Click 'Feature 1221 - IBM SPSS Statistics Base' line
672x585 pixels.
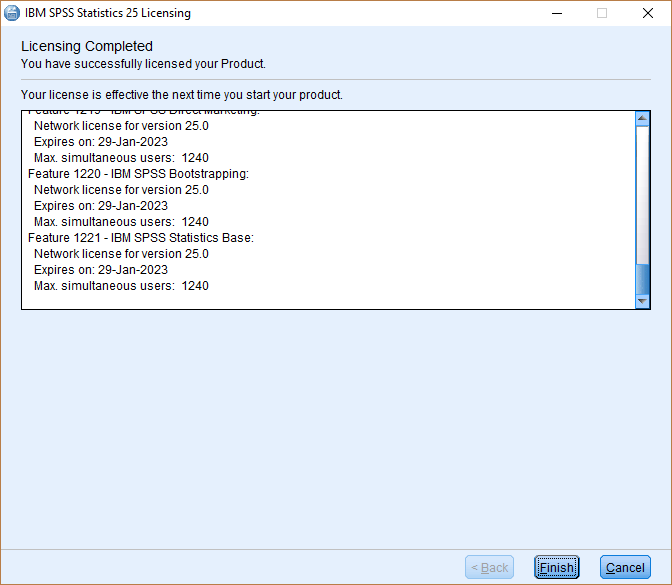coord(141,237)
